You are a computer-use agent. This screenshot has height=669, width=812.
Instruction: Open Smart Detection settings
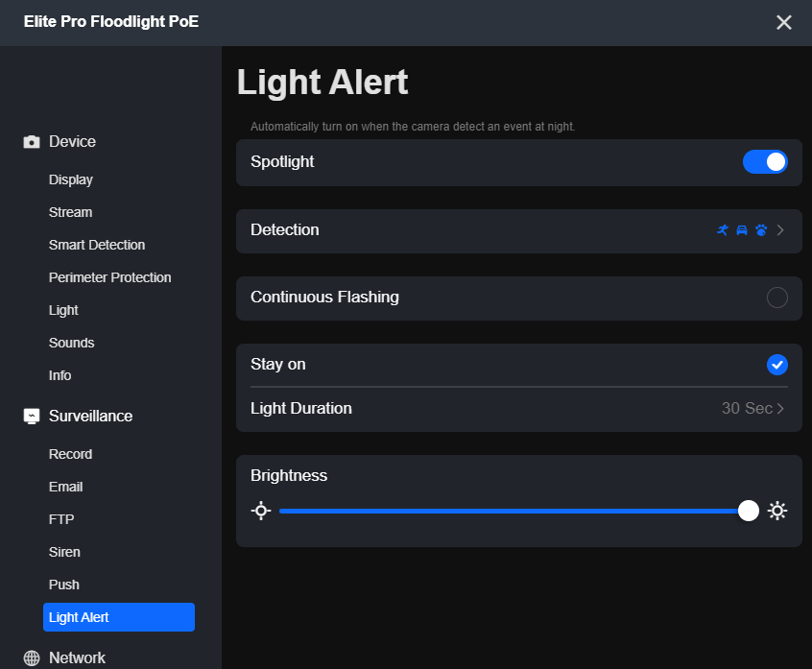pyautogui.click(x=97, y=245)
